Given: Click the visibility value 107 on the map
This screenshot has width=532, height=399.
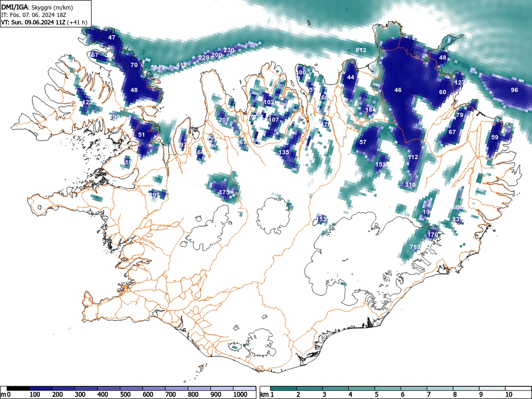Looking at the screenshot, I should point(273,119).
